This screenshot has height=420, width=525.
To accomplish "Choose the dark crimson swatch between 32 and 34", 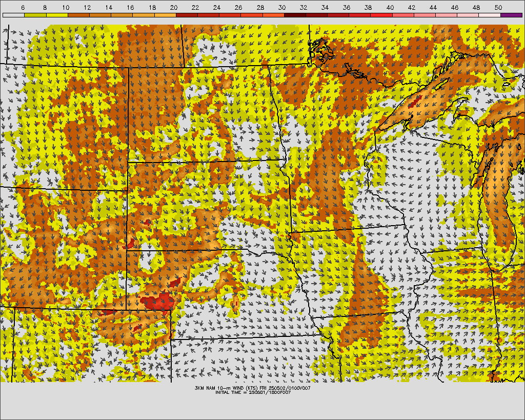I will tap(317, 15).
